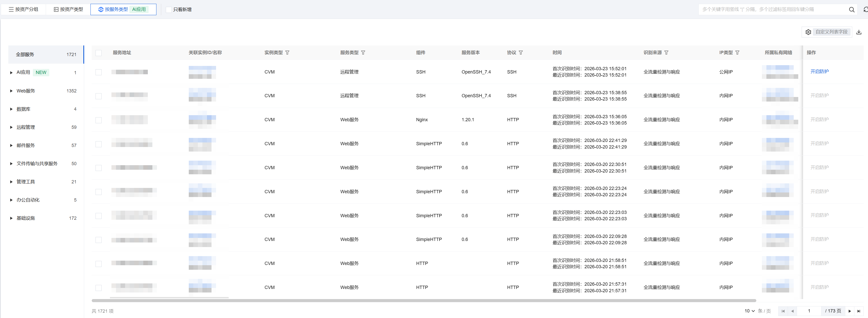868x318 pixels.
Task: Switch to 按资产类型 tab
Action: coord(68,9)
